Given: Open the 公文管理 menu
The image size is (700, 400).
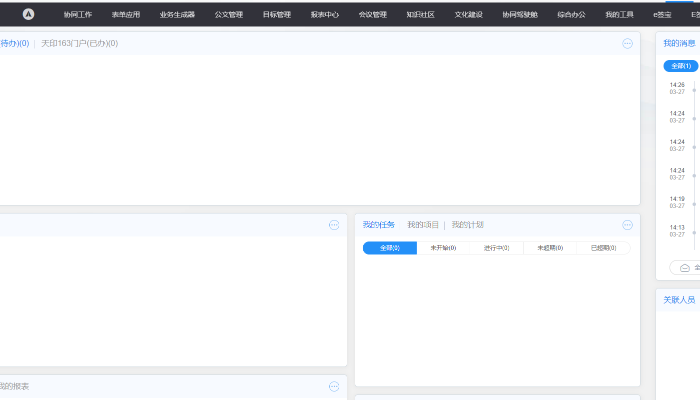Looking at the screenshot, I should (229, 15).
